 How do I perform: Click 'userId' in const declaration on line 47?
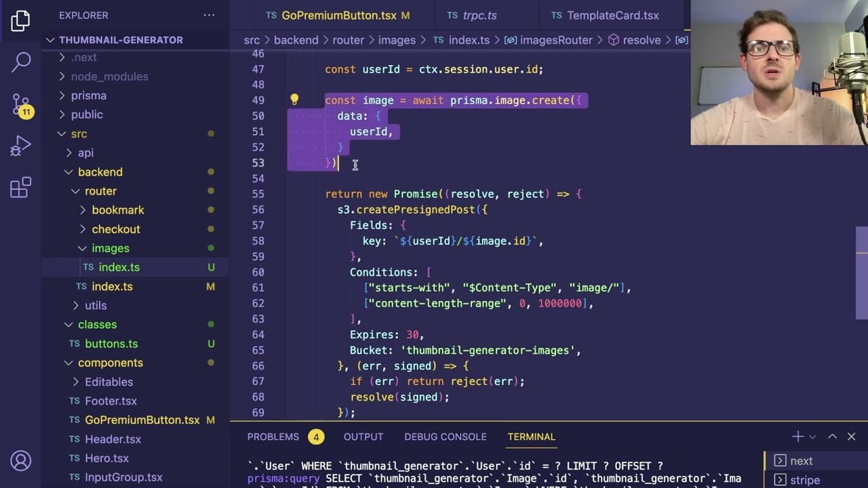point(381,69)
